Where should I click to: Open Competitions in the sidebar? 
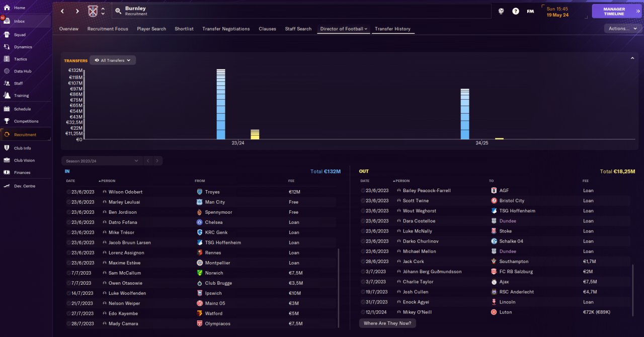pos(26,121)
